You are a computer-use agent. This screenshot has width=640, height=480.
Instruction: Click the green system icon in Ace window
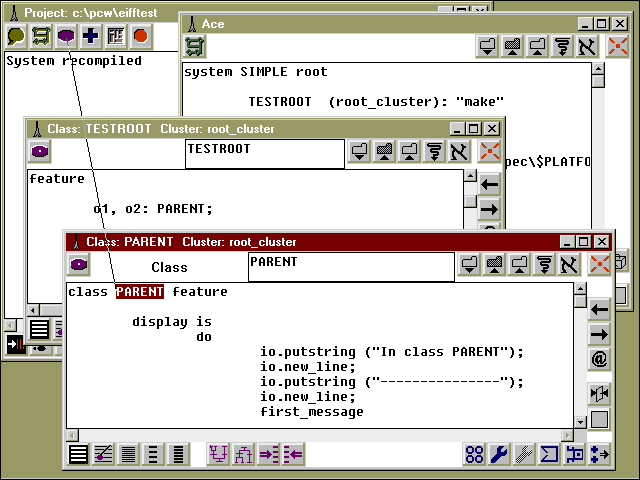tap(195, 46)
